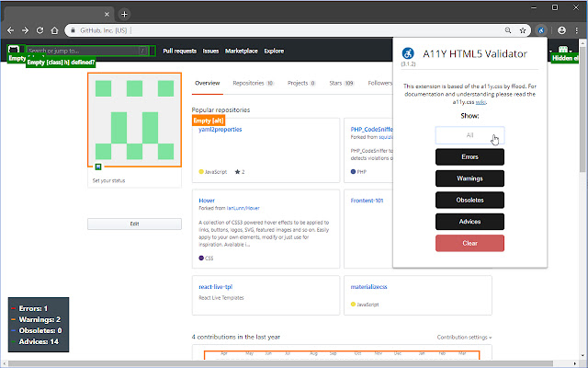This screenshot has height=368, width=588.
Task: Close the current browser tab
Action: (x=107, y=15)
